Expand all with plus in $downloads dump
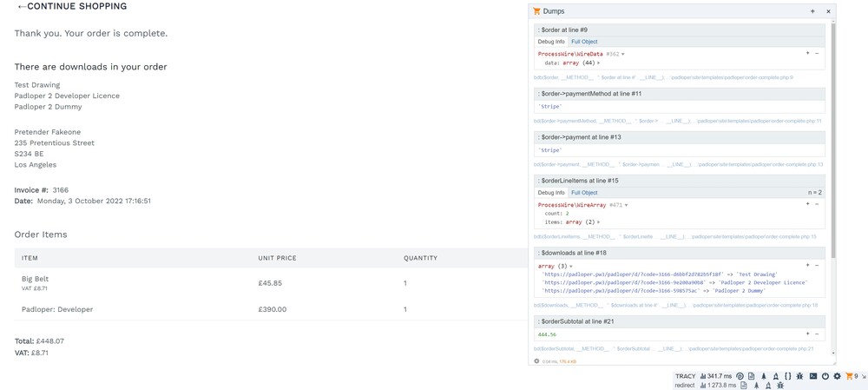The image size is (868, 390). (807, 265)
